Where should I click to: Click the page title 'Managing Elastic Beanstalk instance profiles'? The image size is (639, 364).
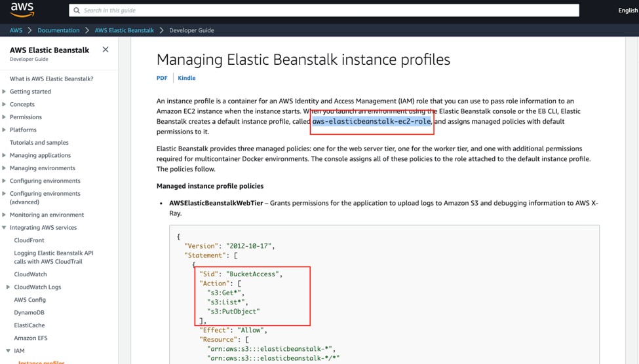pos(303,60)
